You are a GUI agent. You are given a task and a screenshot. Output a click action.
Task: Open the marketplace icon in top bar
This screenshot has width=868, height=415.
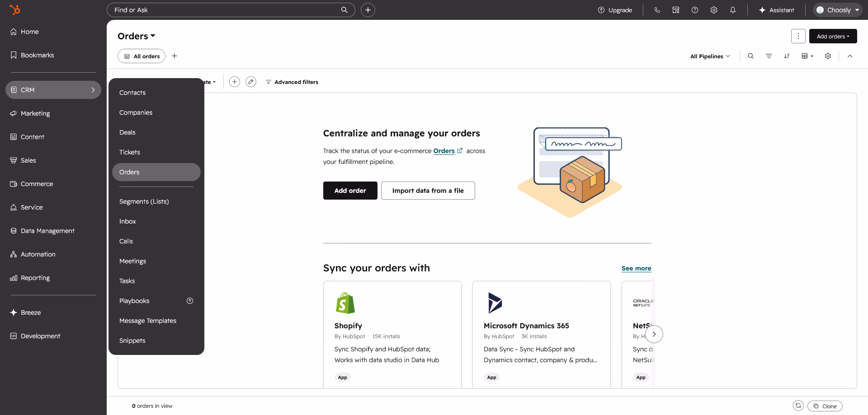tap(676, 10)
